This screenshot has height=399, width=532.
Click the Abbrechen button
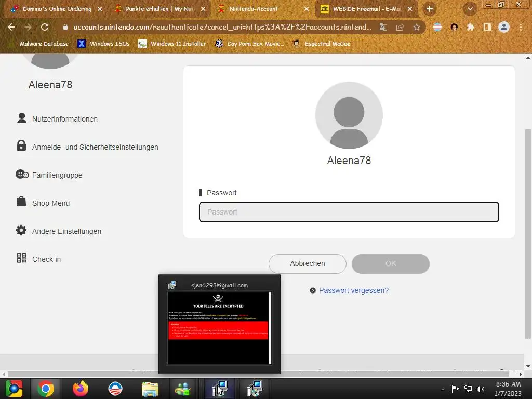click(308, 263)
